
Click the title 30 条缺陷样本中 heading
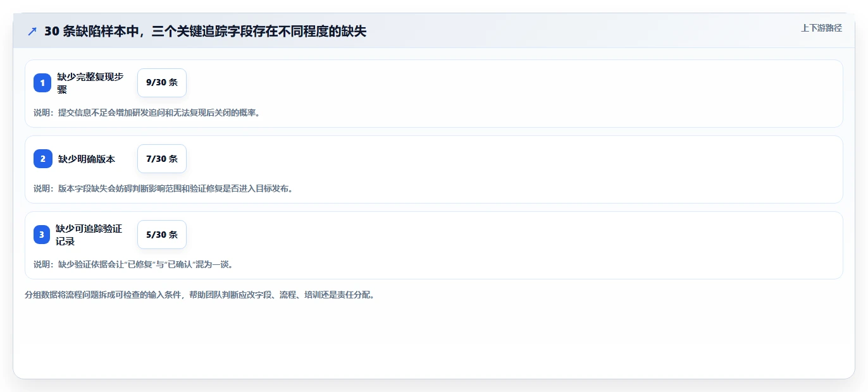pyautogui.click(x=205, y=31)
